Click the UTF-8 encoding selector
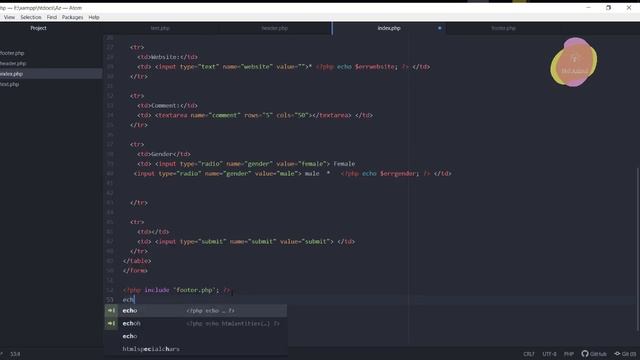The width and height of the screenshot is (640, 360). pos(549,354)
